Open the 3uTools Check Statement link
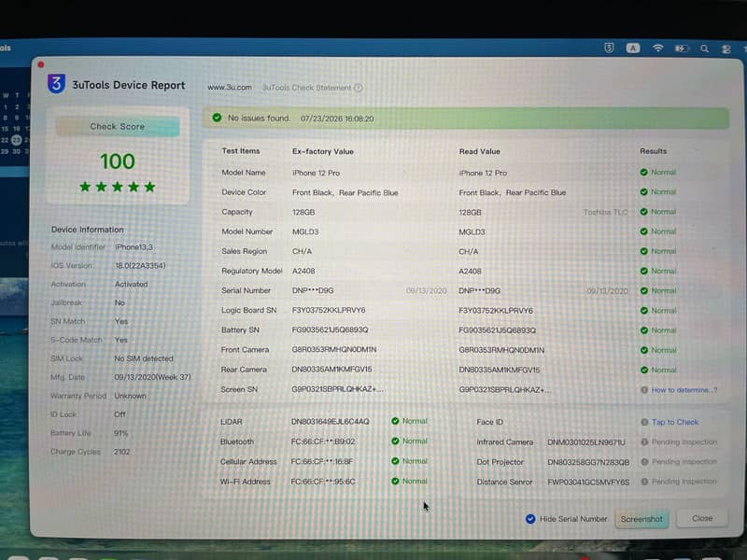747x560 pixels. click(307, 88)
